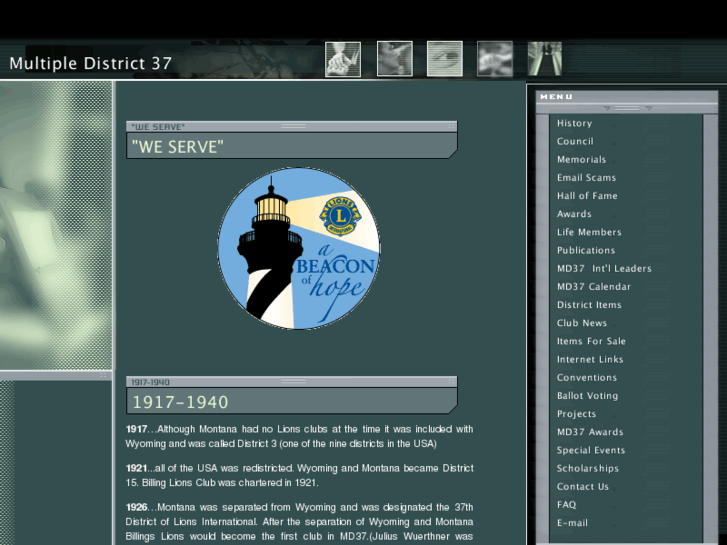The width and height of the screenshot is (727, 545).
Task: Go to Conventions page
Action: (587, 378)
